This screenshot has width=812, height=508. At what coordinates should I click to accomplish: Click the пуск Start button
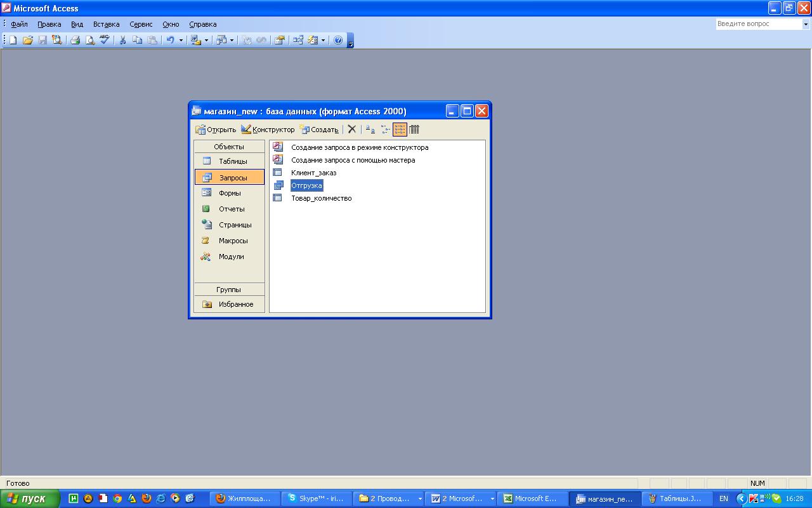click(x=30, y=499)
